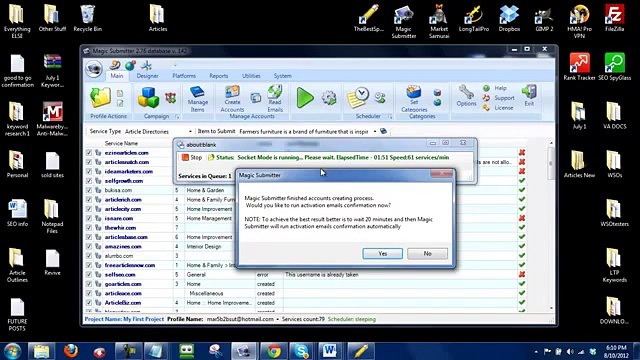Click the Read Emails icon
The width and height of the screenshot is (640, 360).
tap(275, 99)
